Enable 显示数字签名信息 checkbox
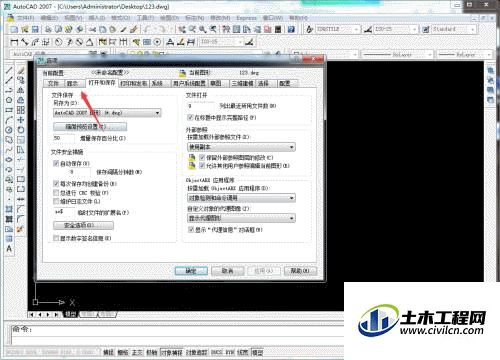The height and width of the screenshot is (360, 500). (x=56, y=238)
